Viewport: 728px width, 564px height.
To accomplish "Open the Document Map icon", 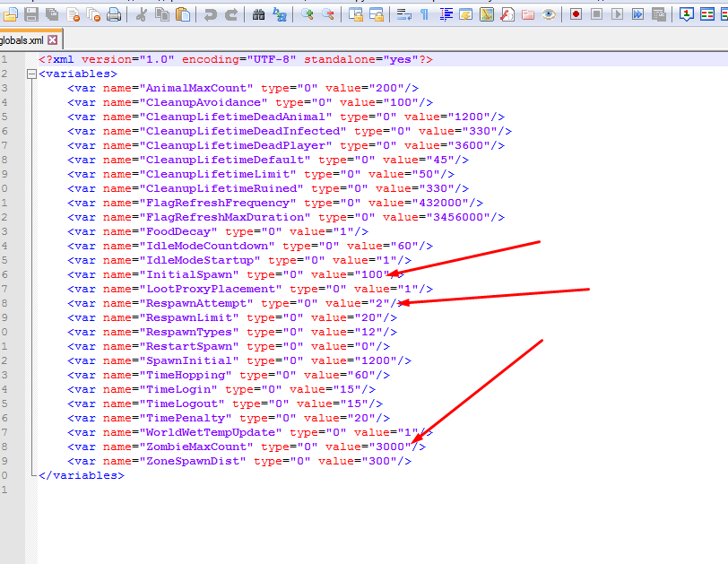I will [x=487, y=15].
